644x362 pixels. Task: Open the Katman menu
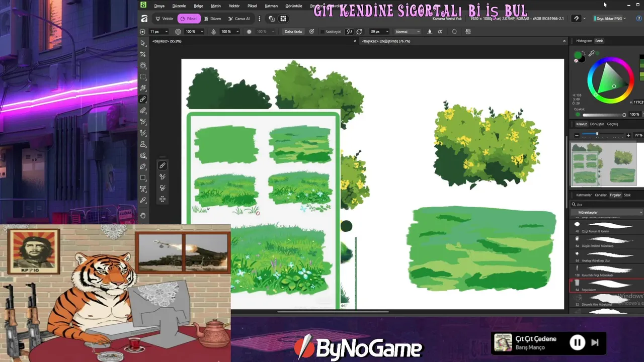click(271, 6)
